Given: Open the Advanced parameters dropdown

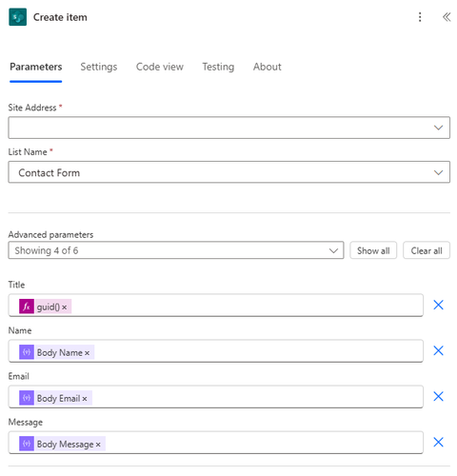Looking at the screenshot, I should [x=176, y=250].
